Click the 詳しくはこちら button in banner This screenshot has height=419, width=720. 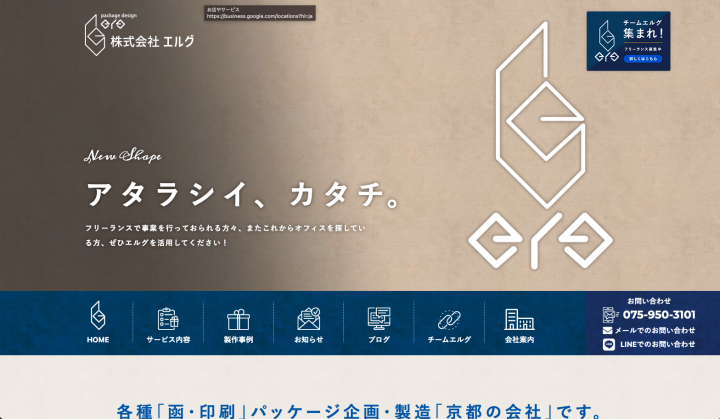(643, 59)
